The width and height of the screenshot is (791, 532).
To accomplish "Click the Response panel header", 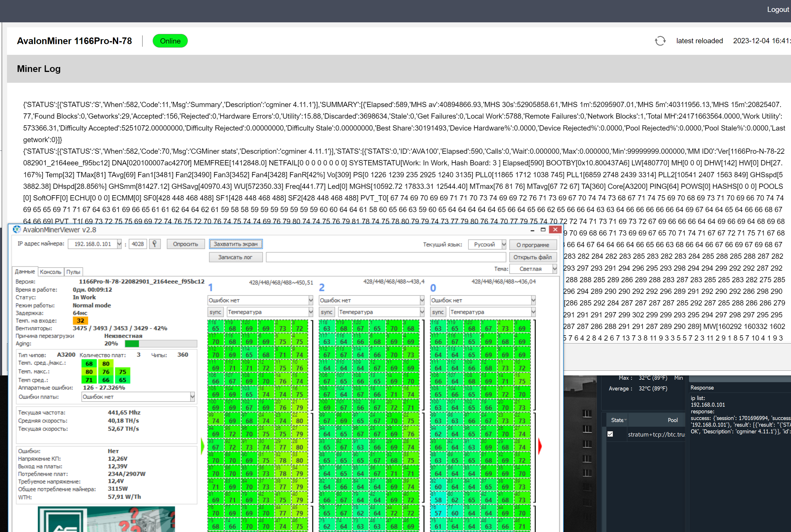I will (x=702, y=388).
